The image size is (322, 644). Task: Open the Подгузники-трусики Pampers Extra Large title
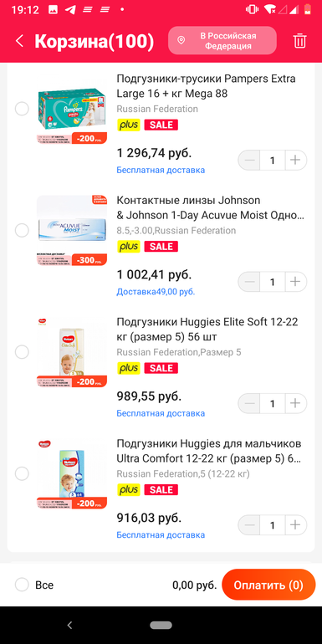(x=207, y=86)
